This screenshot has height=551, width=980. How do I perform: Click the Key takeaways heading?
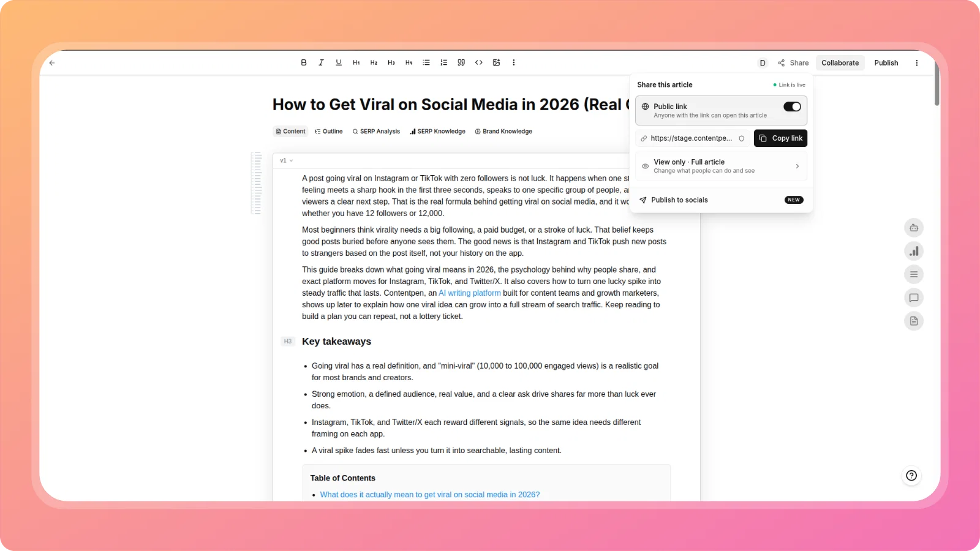pos(336,342)
